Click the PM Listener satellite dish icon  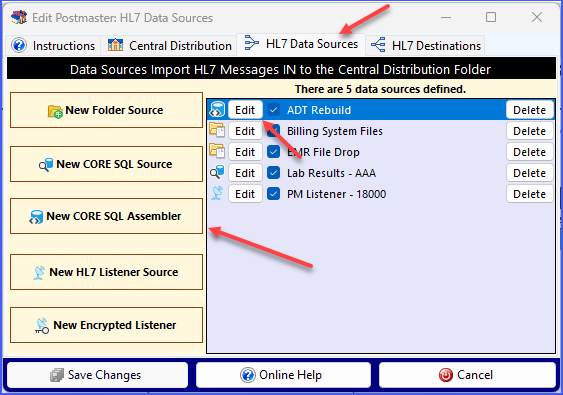(217, 193)
